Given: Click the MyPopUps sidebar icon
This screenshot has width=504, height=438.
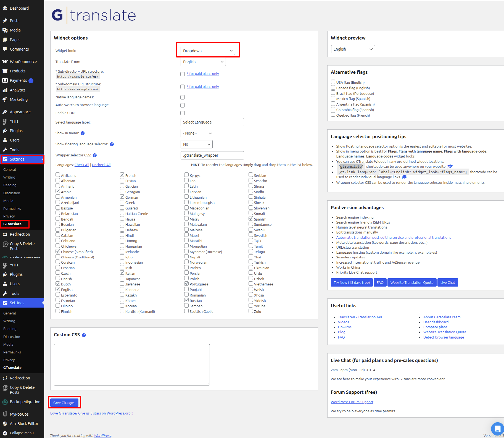Looking at the screenshot, I should coord(5,414).
